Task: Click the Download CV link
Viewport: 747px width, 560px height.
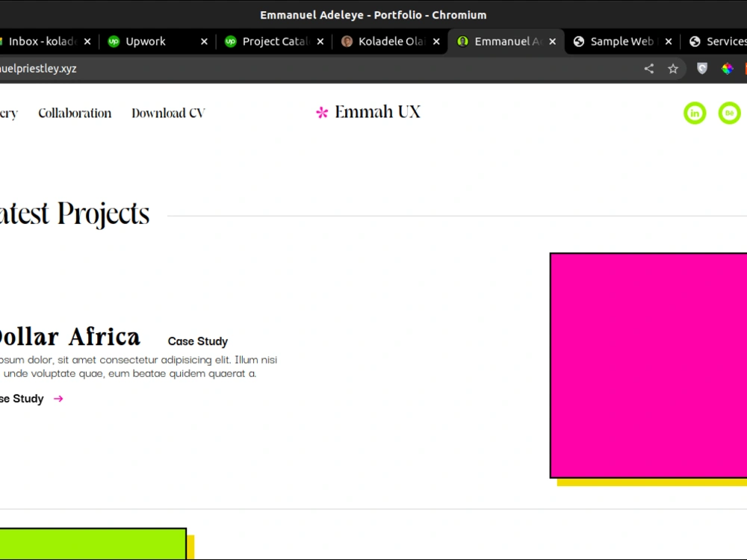Action: point(168,113)
